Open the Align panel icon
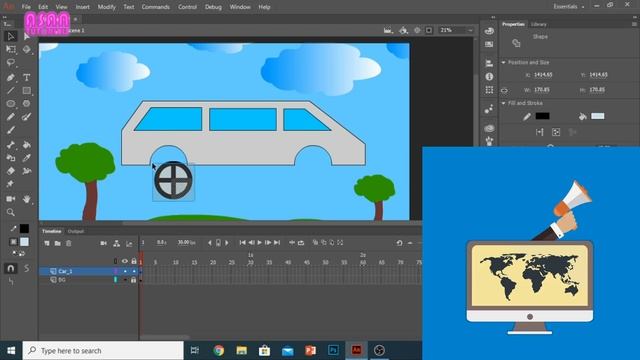640x360 pixels. 489,63
